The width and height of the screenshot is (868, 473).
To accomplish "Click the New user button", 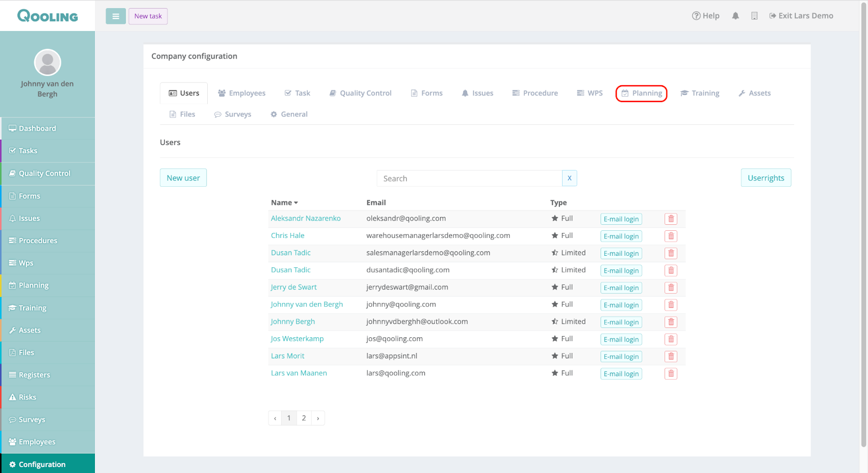I will [x=183, y=178].
